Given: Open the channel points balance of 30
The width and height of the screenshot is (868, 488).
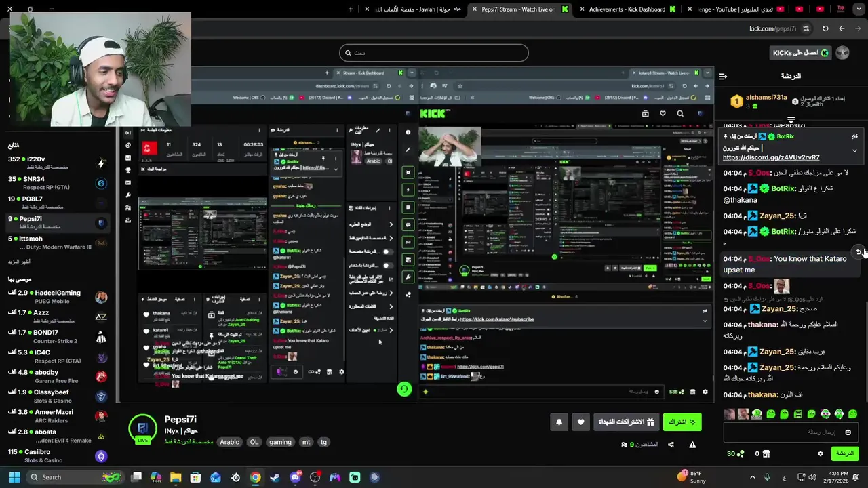Looking at the screenshot, I should click(x=735, y=454).
